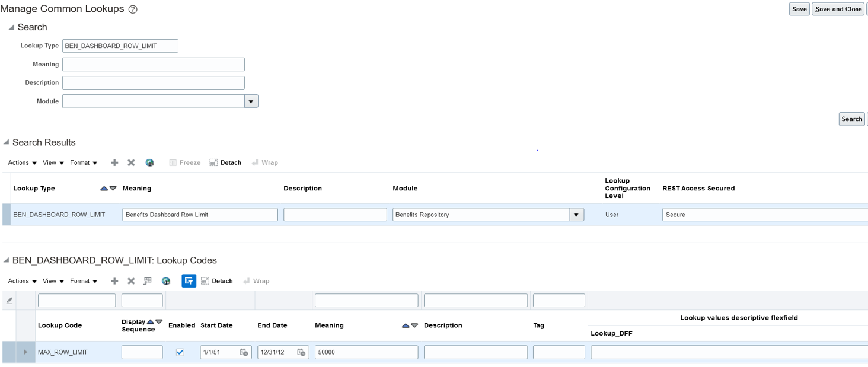Click the Search button
The width and height of the screenshot is (868, 367).
pos(851,119)
